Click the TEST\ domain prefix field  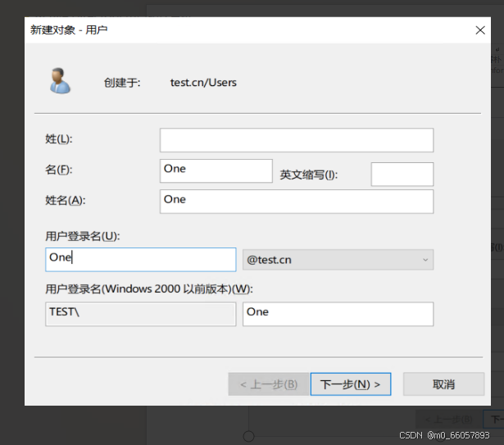[x=141, y=314]
